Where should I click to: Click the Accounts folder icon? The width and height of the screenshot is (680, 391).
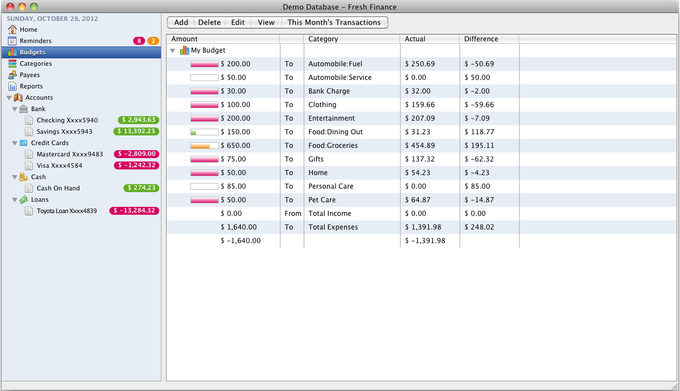18,98
